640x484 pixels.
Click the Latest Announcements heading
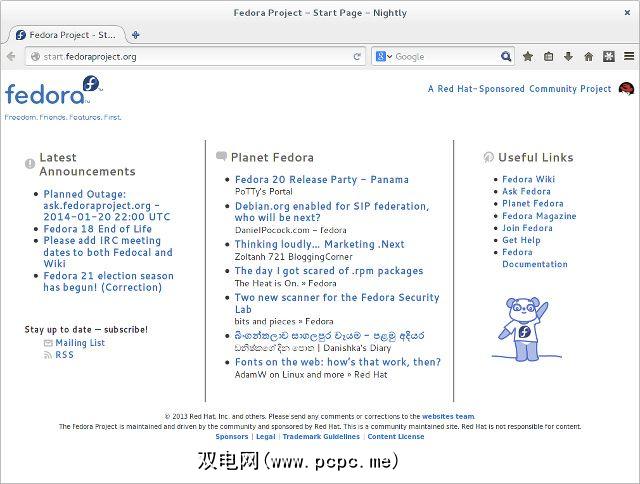coord(87,164)
